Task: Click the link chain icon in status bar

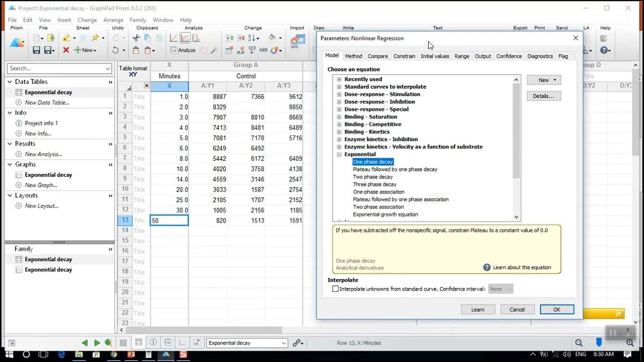Action: click(297, 343)
